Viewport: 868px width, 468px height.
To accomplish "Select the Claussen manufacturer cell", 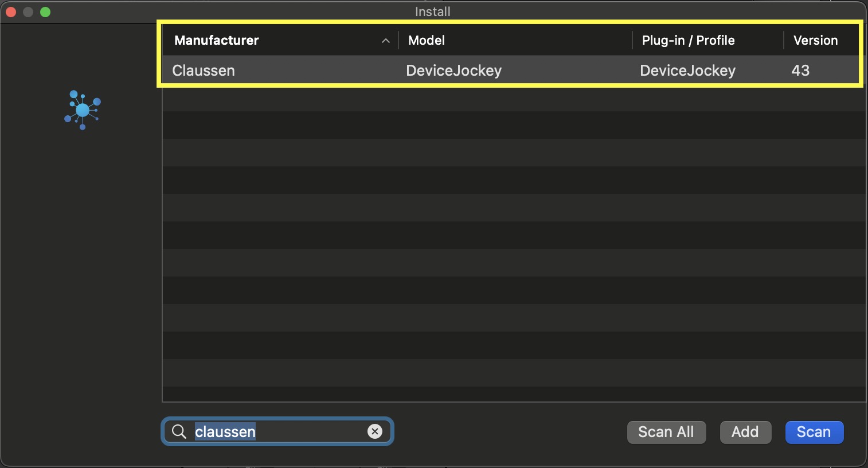I will point(204,71).
